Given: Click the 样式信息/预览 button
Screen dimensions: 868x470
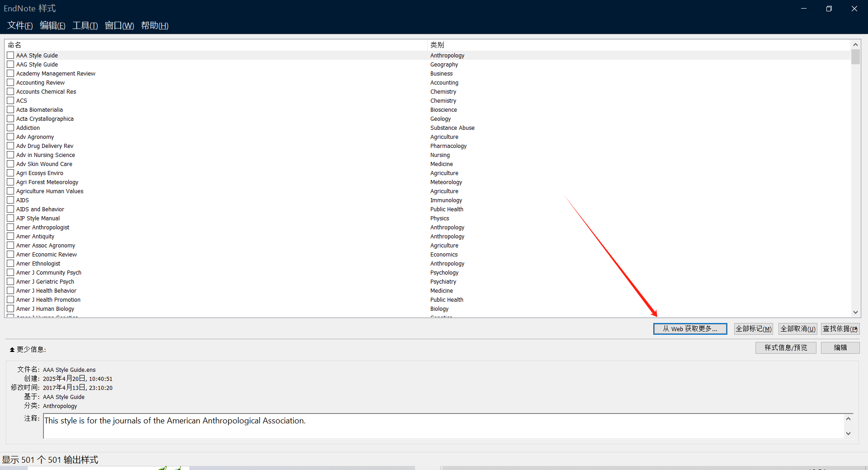Looking at the screenshot, I should pos(786,347).
